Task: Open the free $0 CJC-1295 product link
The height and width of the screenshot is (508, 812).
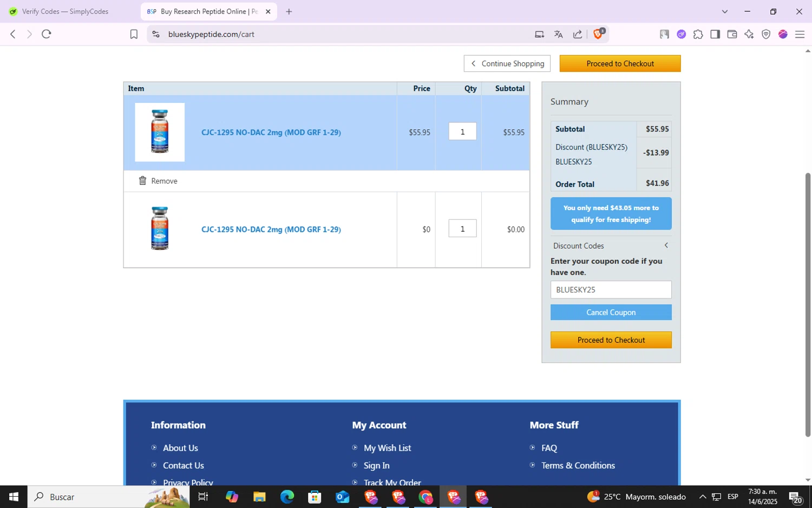Action: tap(271, 230)
